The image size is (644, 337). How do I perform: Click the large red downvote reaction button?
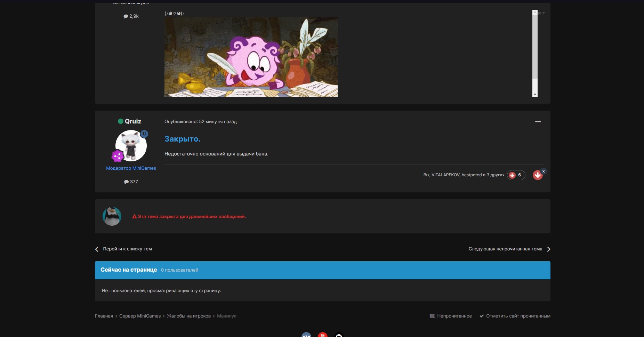pyautogui.click(x=537, y=175)
